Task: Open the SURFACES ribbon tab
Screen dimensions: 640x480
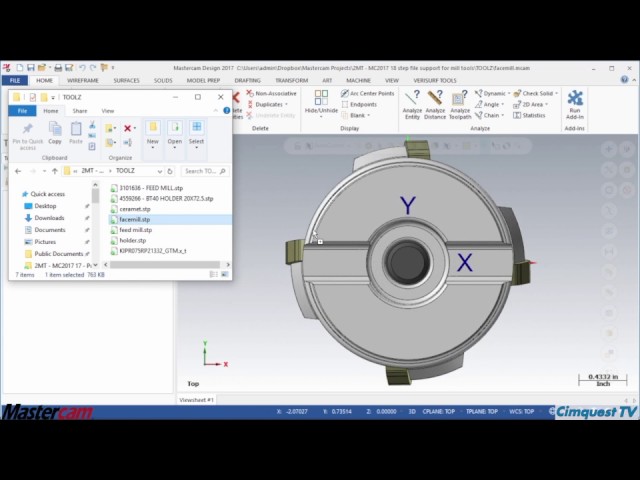Action: coord(127,80)
